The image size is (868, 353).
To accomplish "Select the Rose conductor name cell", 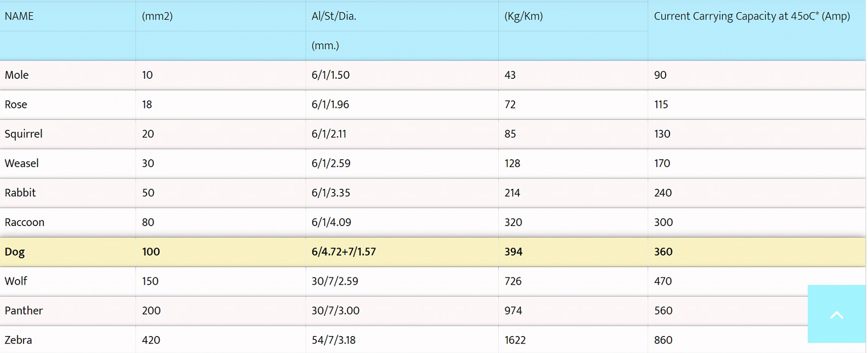I will click(16, 105).
